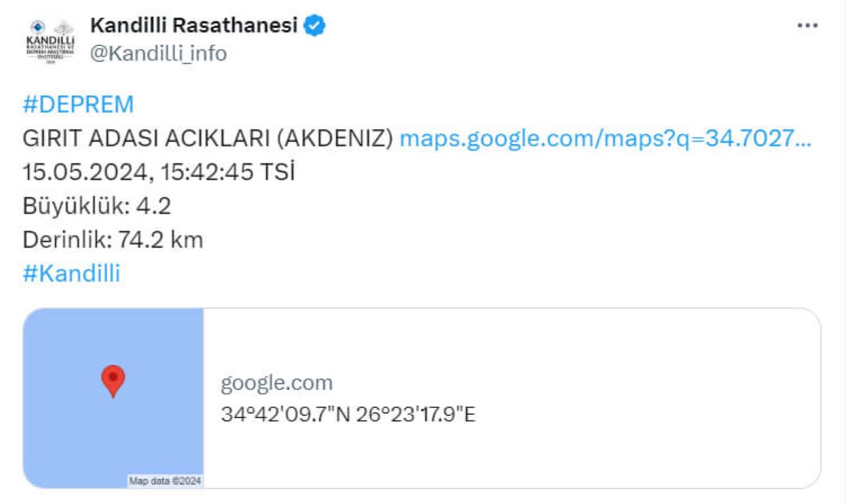Screen dimensions: 849x504
Task: Click the red map pin marker
Action: (x=113, y=382)
